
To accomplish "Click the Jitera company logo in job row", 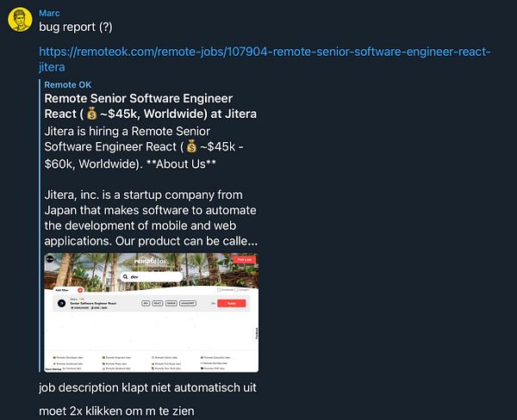I will 61,304.
